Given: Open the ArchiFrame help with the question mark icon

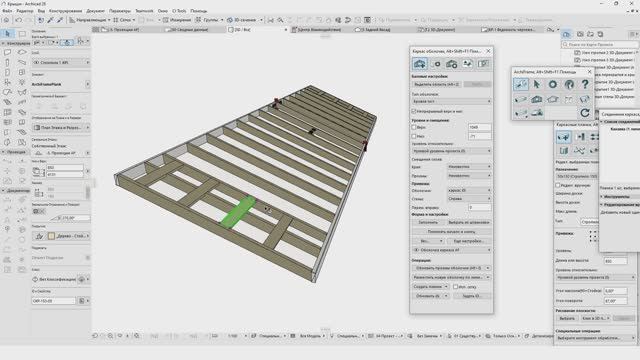Looking at the screenshot, I should [585, 84].
